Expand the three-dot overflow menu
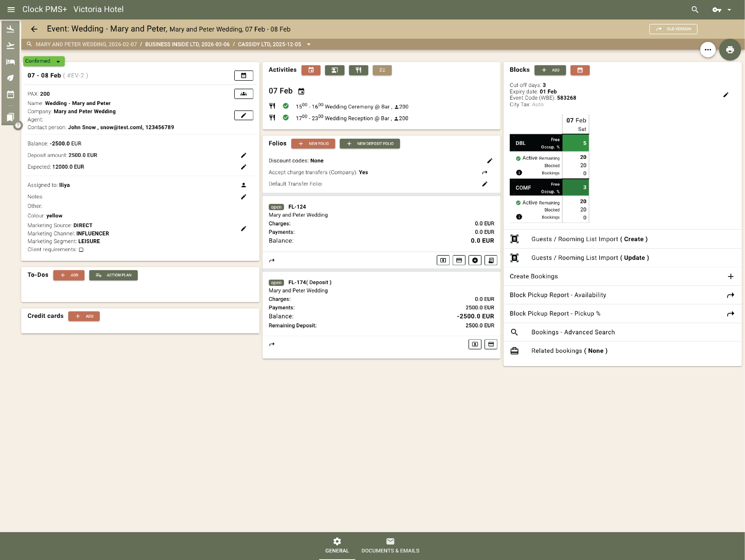This screenshot has width=745, height=560. pyautogui.click(x=708, y=49)
